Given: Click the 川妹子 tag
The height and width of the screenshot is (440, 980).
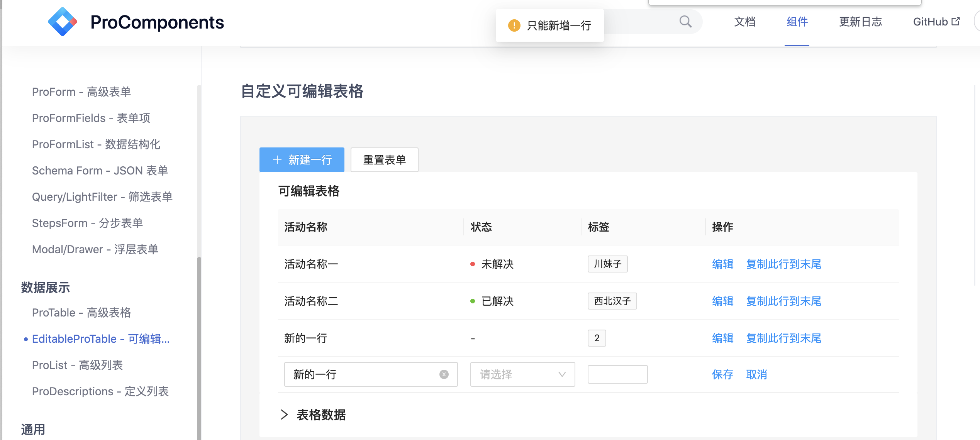Looking at the screenshot, I should (x=607, y=264).
